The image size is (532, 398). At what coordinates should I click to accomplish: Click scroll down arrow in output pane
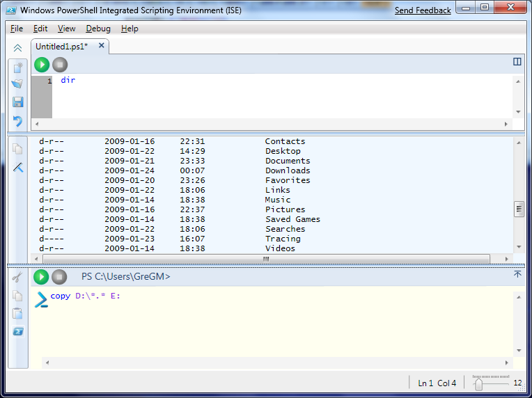coord(519,247)
